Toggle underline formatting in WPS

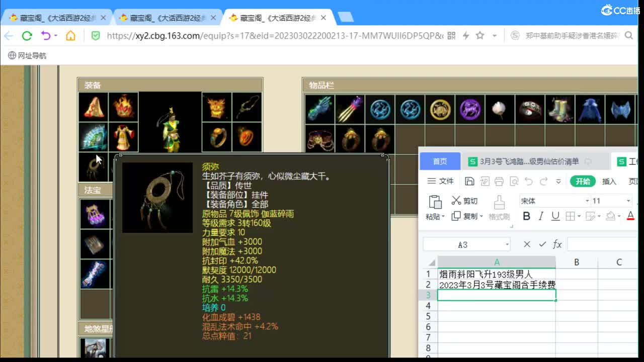pyautogui.click(x=555, y=216)
